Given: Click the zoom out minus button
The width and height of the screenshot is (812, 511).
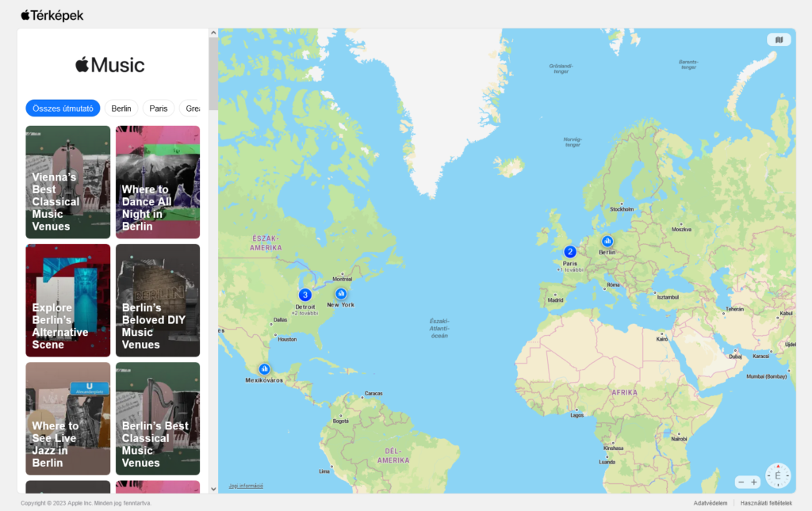Looking at the screenshot, I should point(741,482).
